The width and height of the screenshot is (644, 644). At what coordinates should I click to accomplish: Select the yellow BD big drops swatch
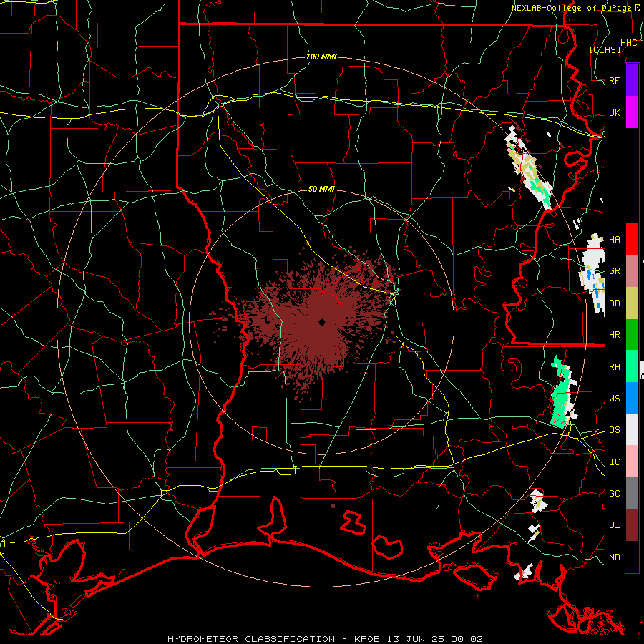(632, 303)
